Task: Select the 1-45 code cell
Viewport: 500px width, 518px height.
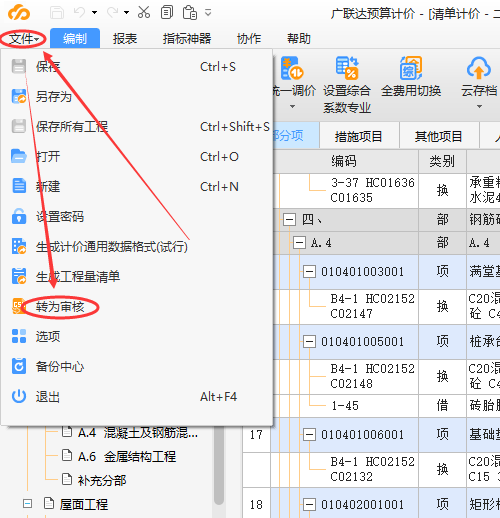Action: pyautogui.click(x=345, y=406)
